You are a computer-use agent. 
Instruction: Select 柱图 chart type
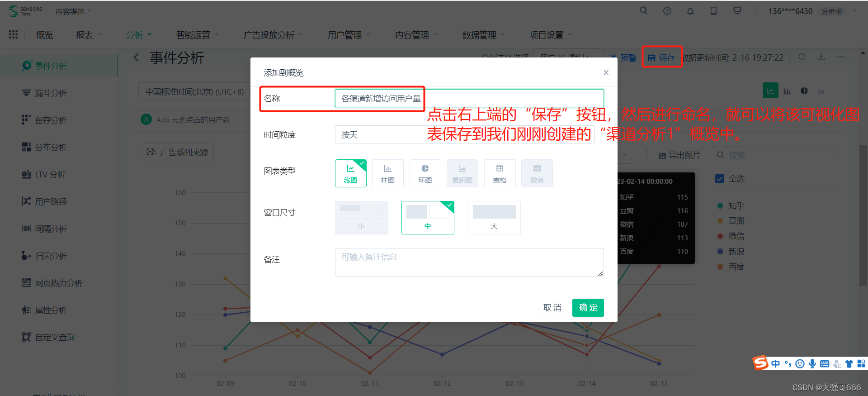(x=388, y=173)
